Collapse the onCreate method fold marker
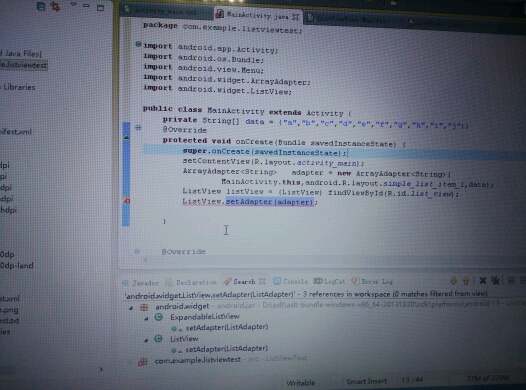Screen dimensions: 526x390 [138, 127]
